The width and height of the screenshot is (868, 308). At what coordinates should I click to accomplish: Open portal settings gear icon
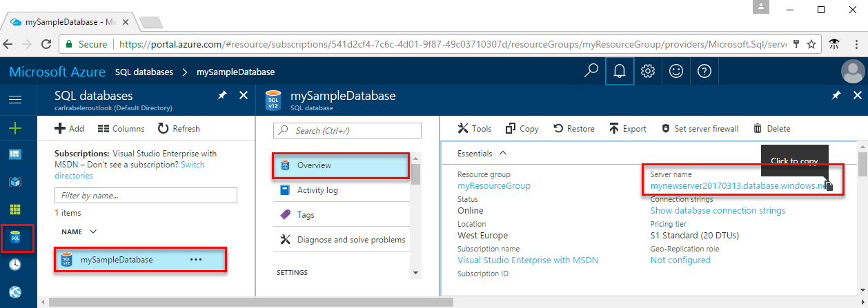pyautogui.click(x=647, y=72)
